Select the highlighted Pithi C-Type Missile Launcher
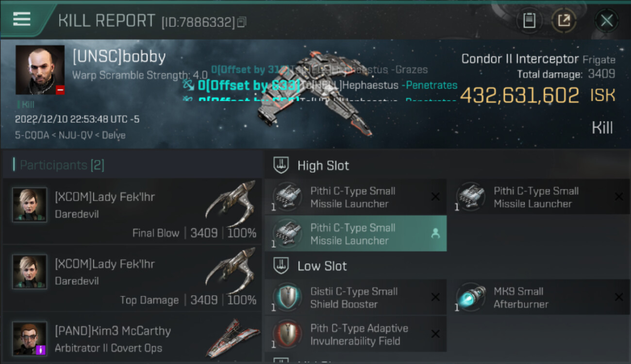 (x=356, y=233)
